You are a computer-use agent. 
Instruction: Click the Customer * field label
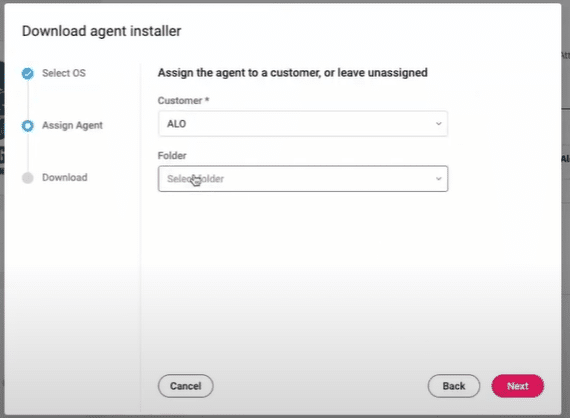[183, 101]
